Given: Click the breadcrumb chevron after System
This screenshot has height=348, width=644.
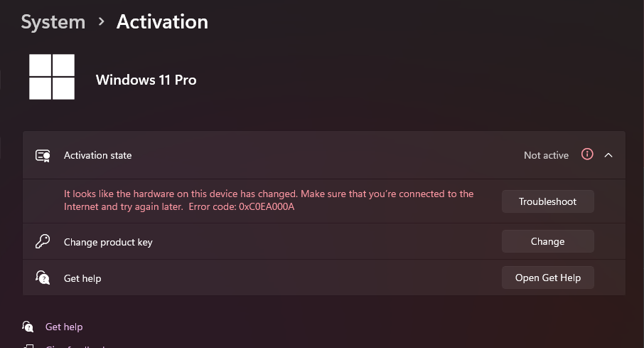Looking at the screenshot, I should [101, 22].
